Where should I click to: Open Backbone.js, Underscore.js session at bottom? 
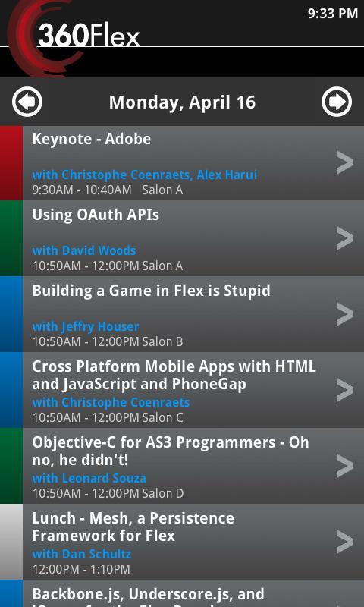182,593
